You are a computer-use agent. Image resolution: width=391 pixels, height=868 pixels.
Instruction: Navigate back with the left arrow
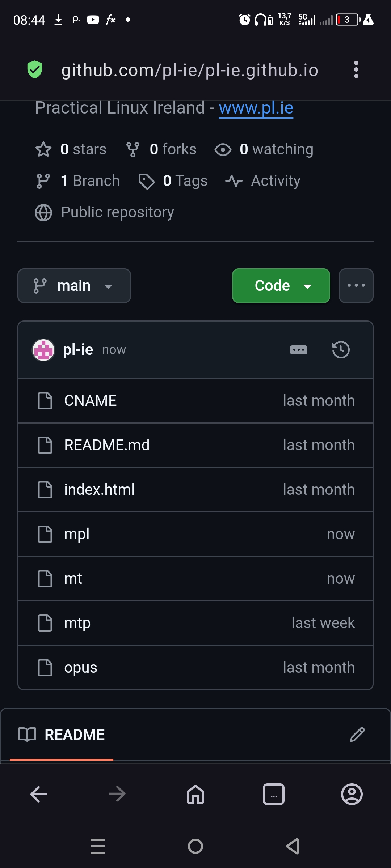click(39, 794)
